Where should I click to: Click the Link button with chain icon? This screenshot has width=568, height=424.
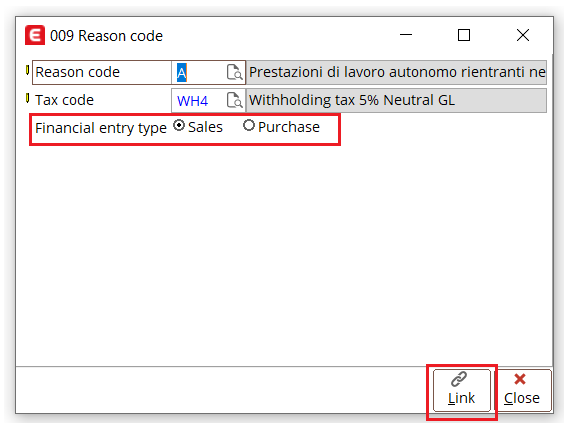pyautogui.click(x=462, y=390)
